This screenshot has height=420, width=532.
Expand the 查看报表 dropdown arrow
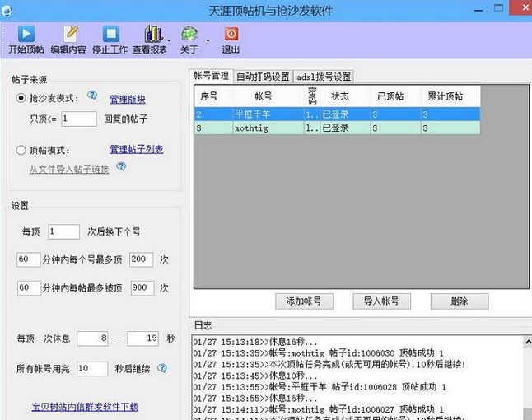click(170, 40)
